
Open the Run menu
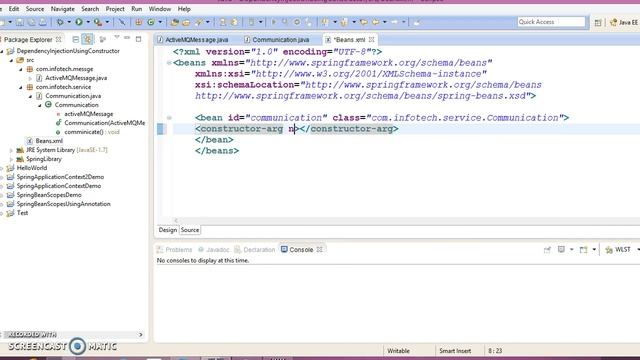coord(136,9)
